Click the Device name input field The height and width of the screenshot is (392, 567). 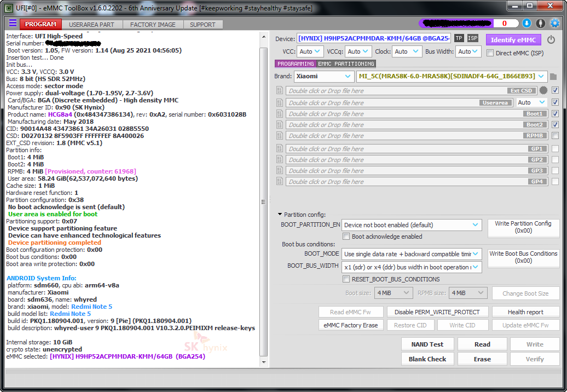374,38
